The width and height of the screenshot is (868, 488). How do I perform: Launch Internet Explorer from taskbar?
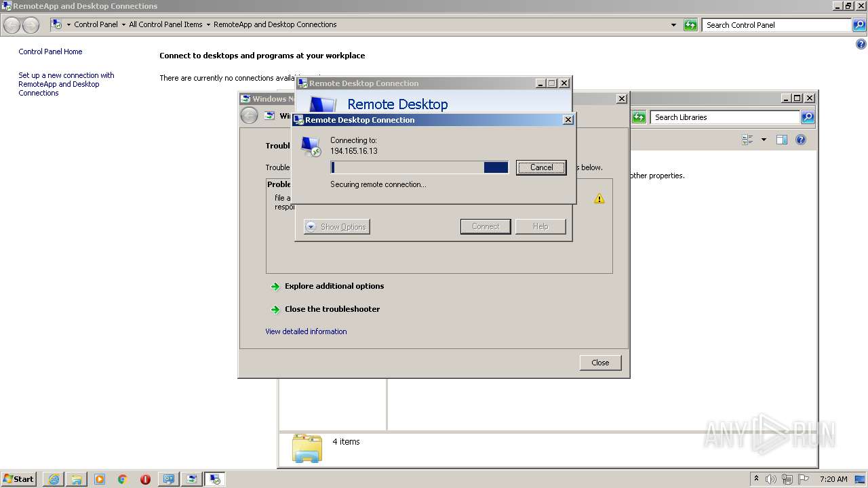[54, 479]
